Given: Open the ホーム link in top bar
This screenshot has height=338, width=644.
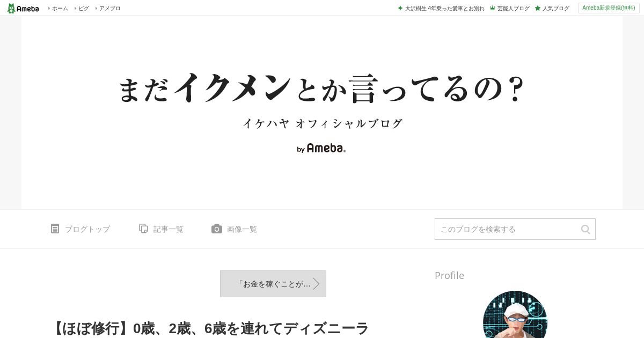Looking at the screenshot, I should 60,8.
